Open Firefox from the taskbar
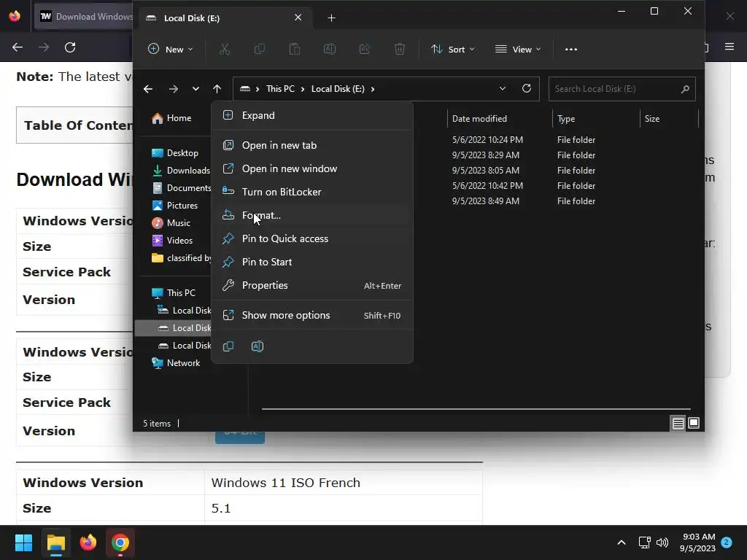Screen dimensions: 747x560 [88, 542]
